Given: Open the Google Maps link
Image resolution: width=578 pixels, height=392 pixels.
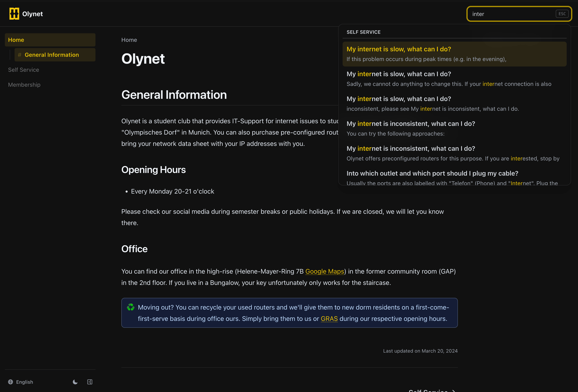Looking at the screenshot, I should (325, 271).
